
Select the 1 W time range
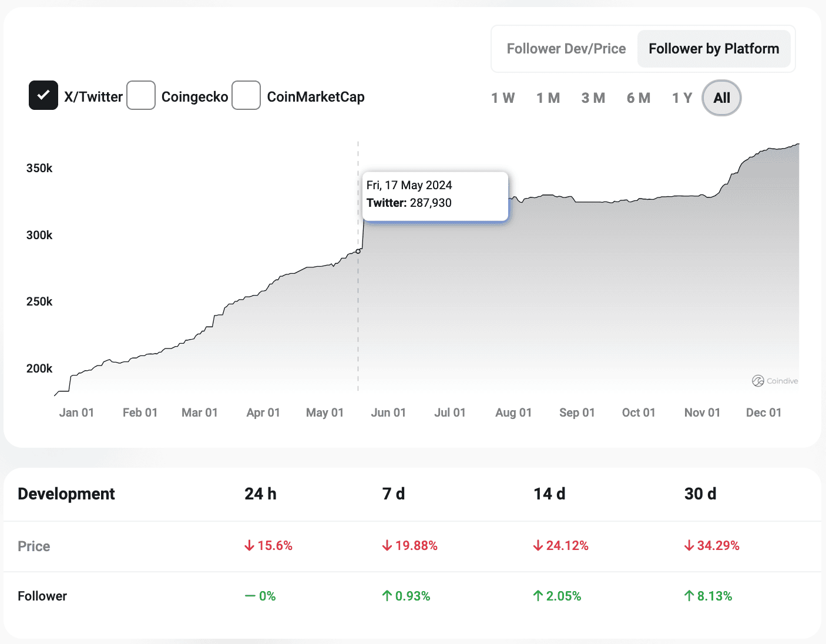point(503,98)
